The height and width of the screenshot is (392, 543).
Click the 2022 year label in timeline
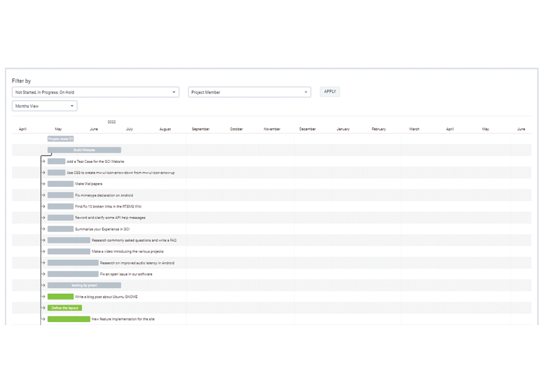click(112, 122)
